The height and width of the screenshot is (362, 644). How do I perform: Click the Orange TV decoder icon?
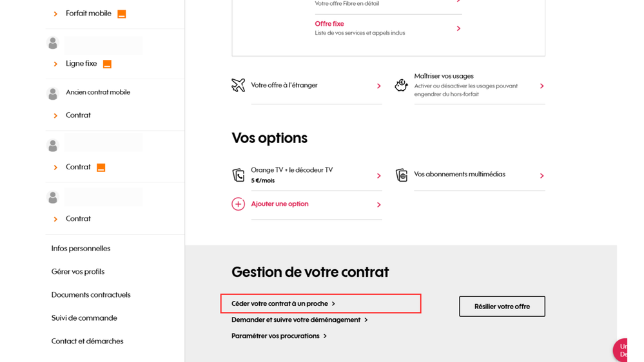[x=239, y=175]
